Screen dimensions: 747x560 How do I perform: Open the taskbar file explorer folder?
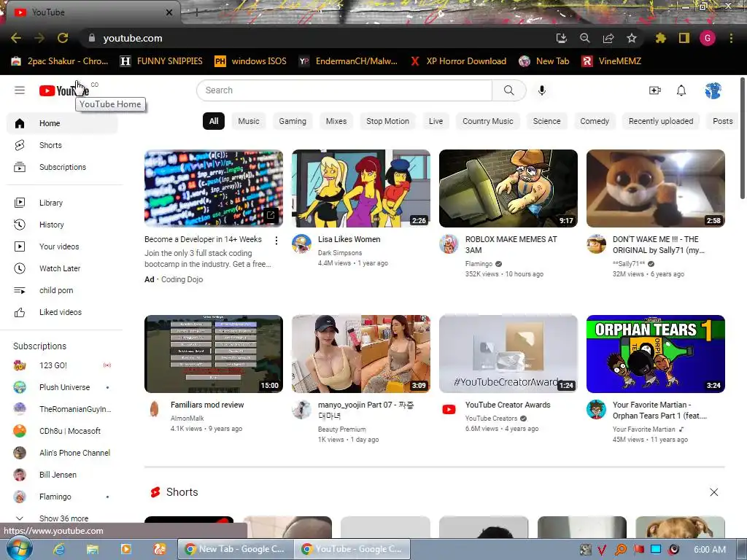(x=93, y=549)
